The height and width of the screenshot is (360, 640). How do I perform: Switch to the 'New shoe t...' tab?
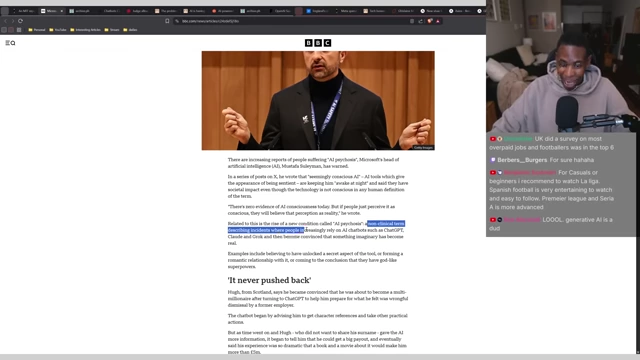coord(432,11)
